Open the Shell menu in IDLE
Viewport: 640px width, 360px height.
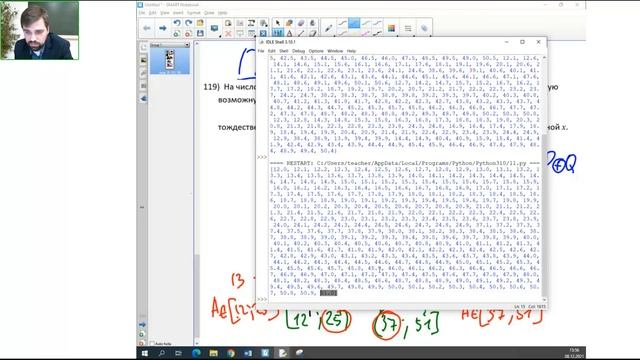pyautogui.click(x=284, y=51)
